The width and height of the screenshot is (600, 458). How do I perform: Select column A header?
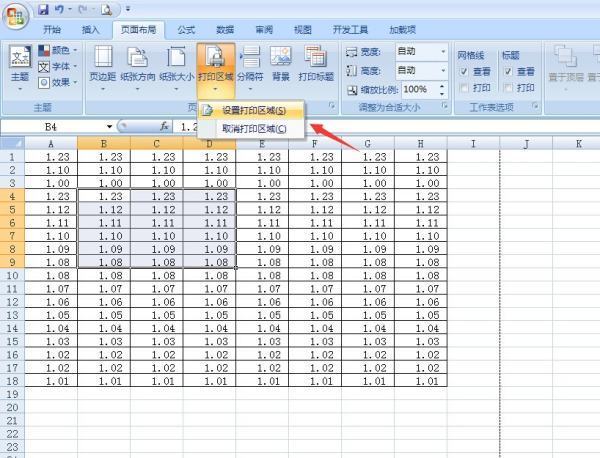(51, 143)
